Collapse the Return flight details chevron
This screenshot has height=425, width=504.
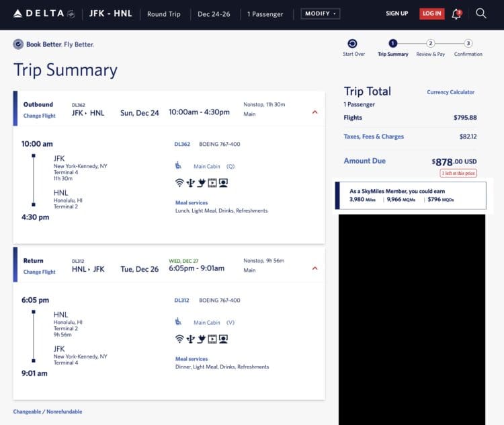[x=315, y=268]
